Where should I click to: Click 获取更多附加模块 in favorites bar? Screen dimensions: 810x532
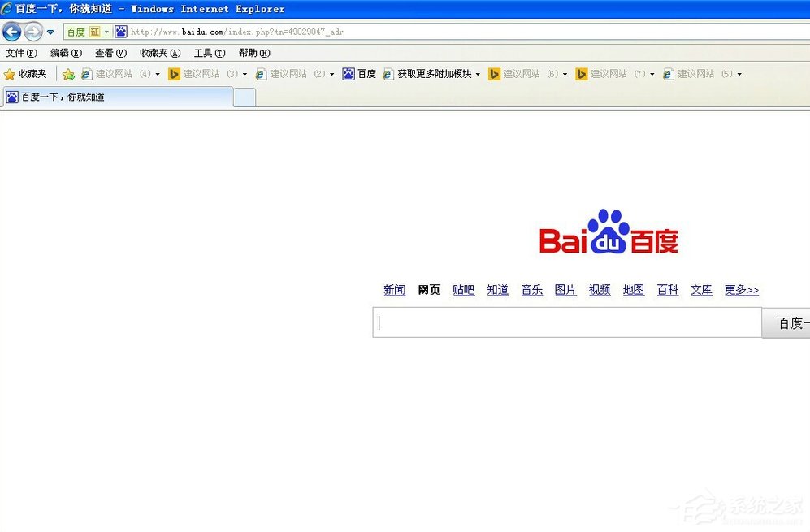pos(427,74)
